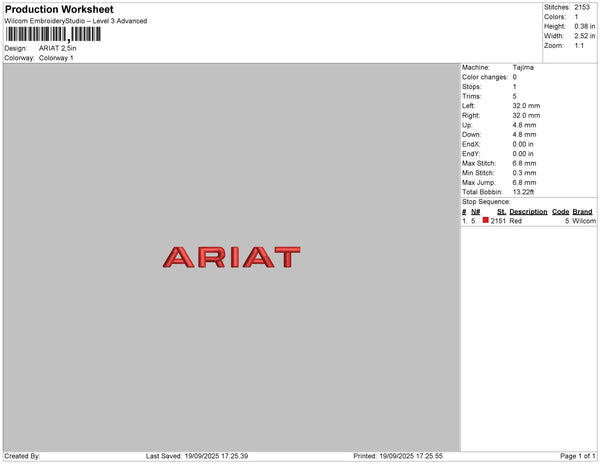This screenshot has height=464, width=600.
Task: Click the Stop Sequence label
Action: [486, 202]
